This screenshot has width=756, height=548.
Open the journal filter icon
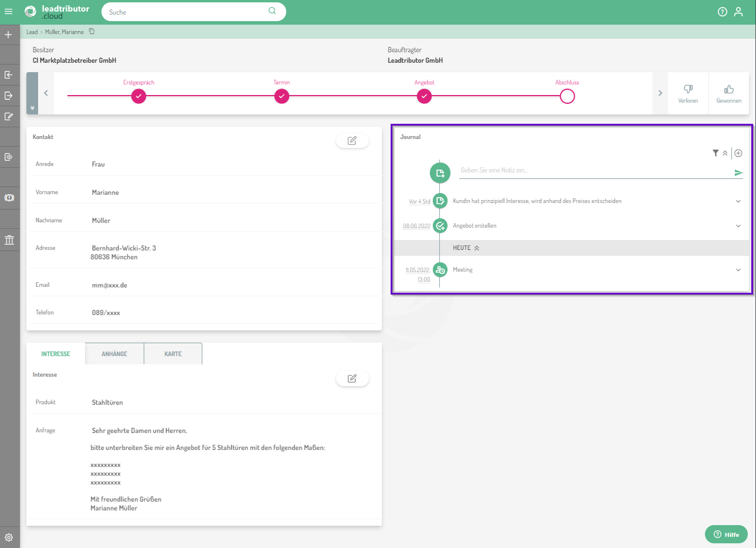click(716, 153)
